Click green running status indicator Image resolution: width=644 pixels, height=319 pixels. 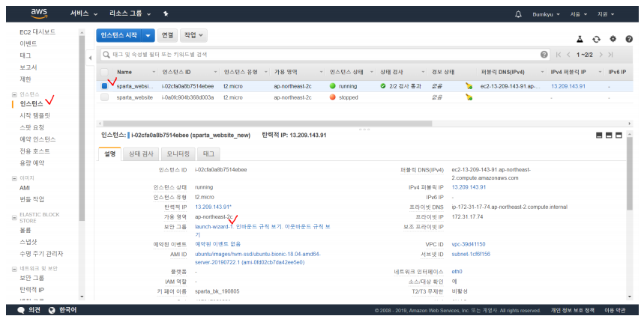tap(333, 86)
